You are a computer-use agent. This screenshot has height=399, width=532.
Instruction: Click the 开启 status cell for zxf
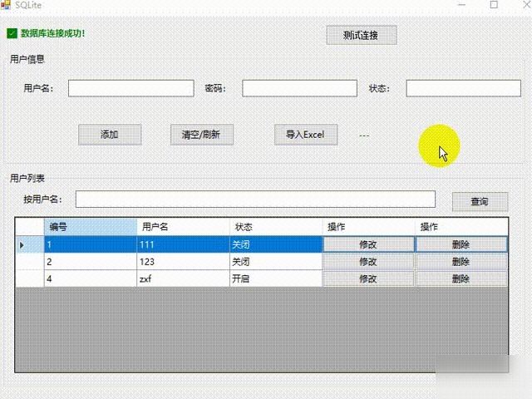coord(276,278)
